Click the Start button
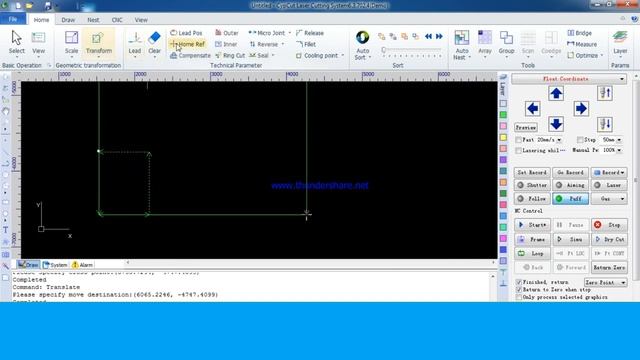The width and height of the screenshot is (640, 360). [532, 225]
